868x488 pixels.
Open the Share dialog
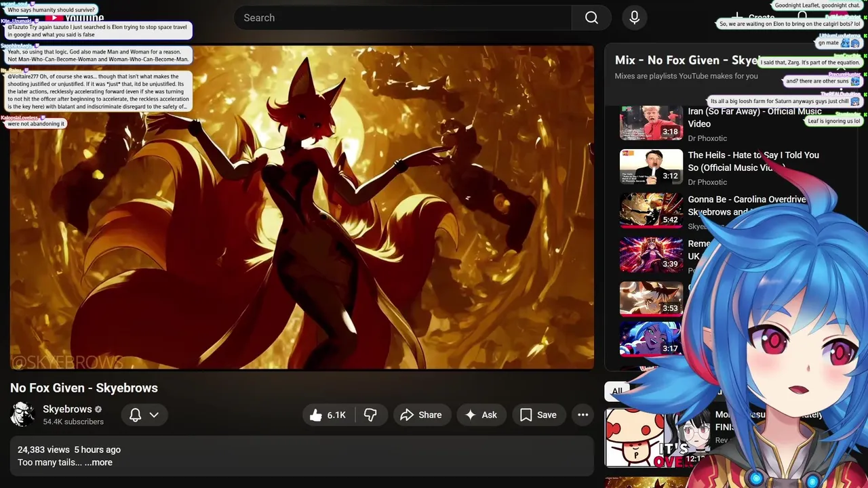click(x=421, y=415)
